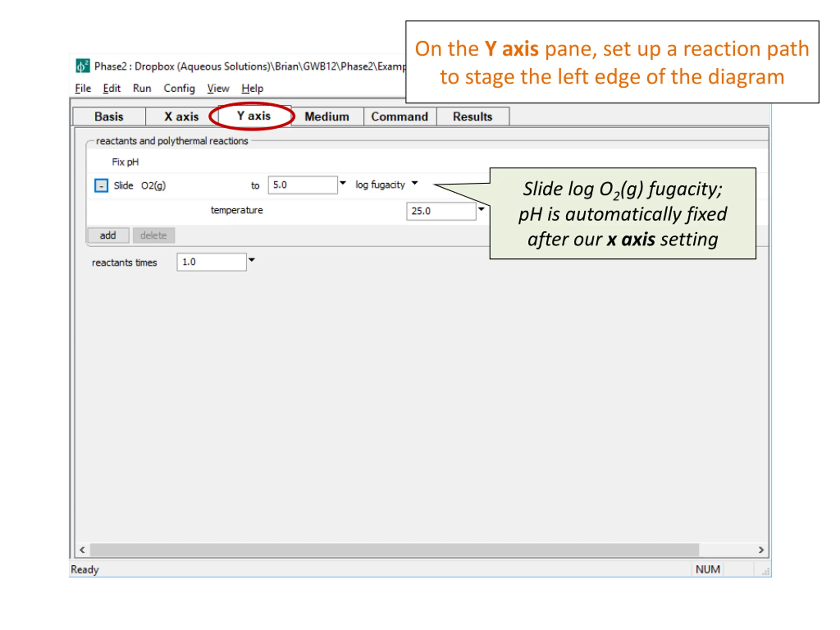Click the NUM indicator in status bar
Viewport: 840px width, 630px height.
click(708, 570)
